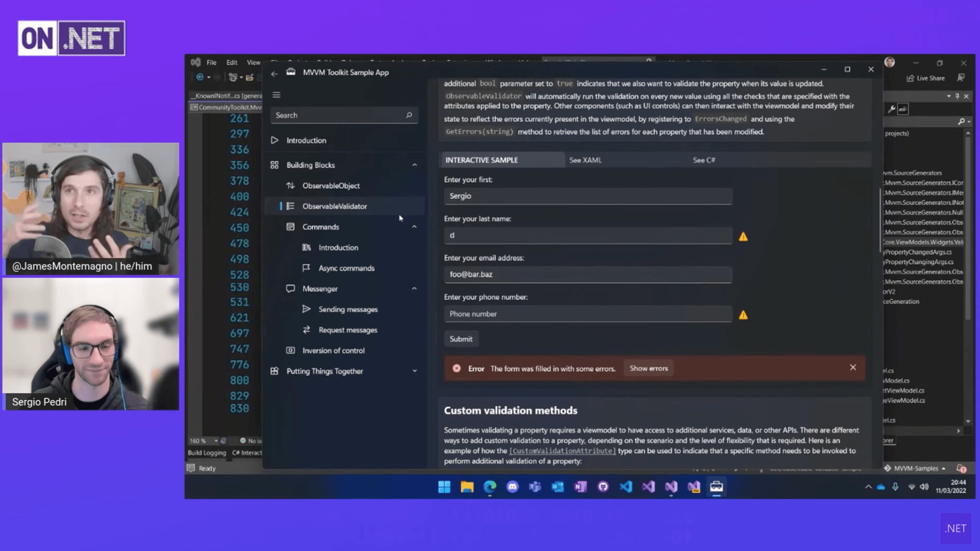Screen dimensions: 980x551
Task: Click the Commands list icon
Action: coord(290,227)
